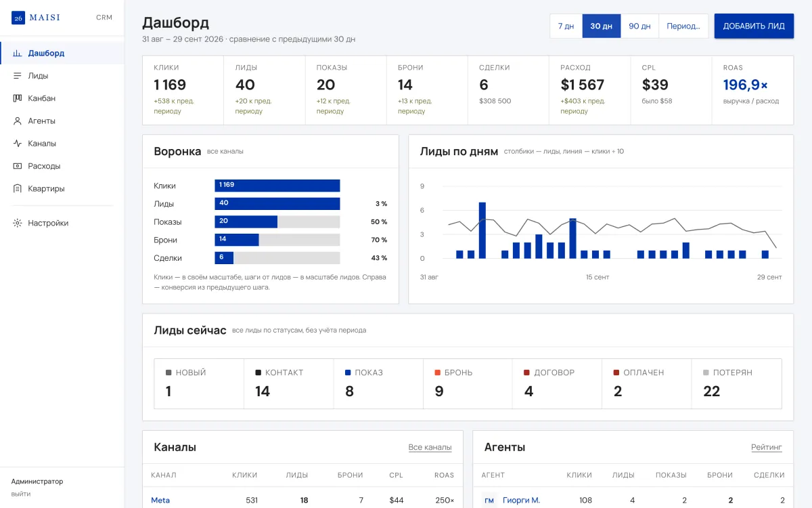Open the Все каналы link
812x508 pixels.
pyautogui.click(x=430, y=448)
